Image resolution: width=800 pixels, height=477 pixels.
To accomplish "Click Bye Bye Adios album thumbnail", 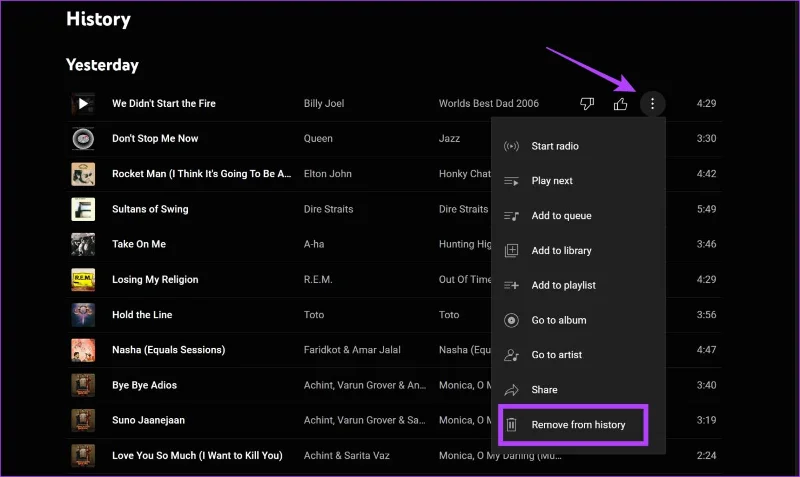I will (83, 385).
